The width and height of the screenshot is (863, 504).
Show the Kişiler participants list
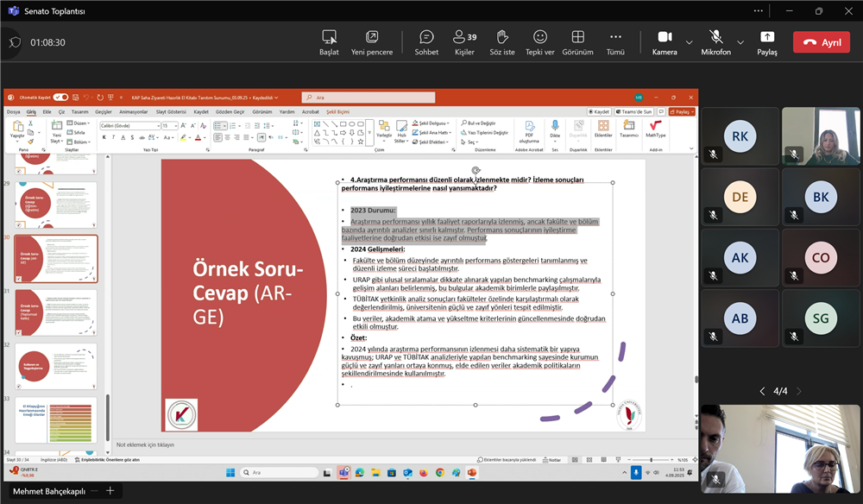(x=464, y=43)
